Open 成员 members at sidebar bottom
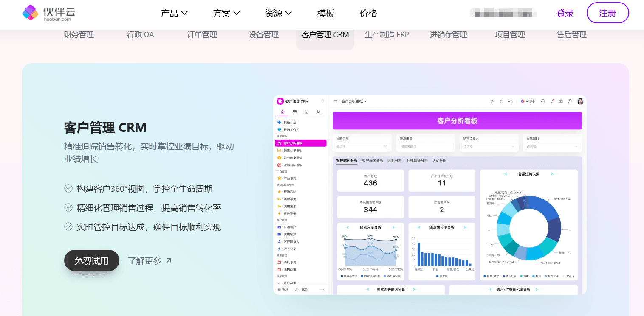This screenshot has height=316, width=644. tap(301, 290)
